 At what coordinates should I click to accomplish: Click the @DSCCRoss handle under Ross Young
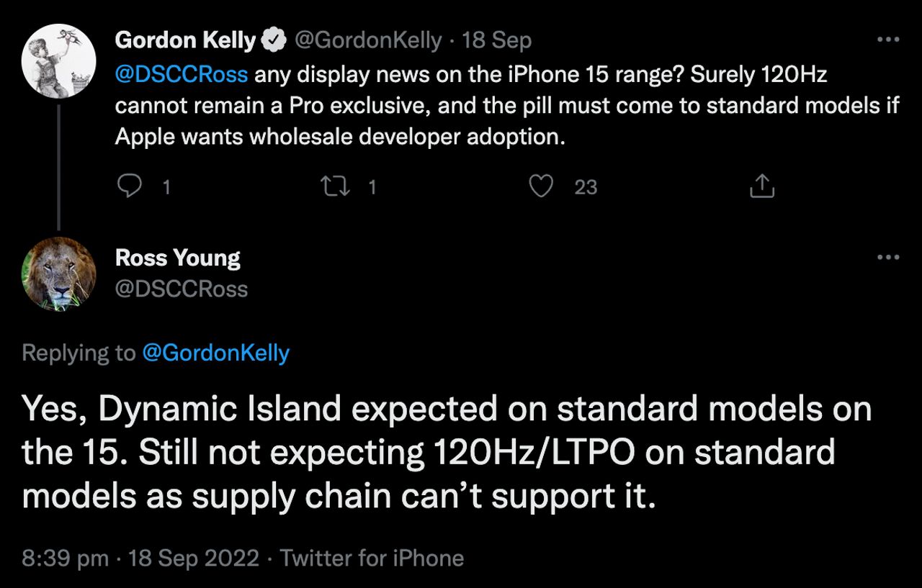coord(182,289)
